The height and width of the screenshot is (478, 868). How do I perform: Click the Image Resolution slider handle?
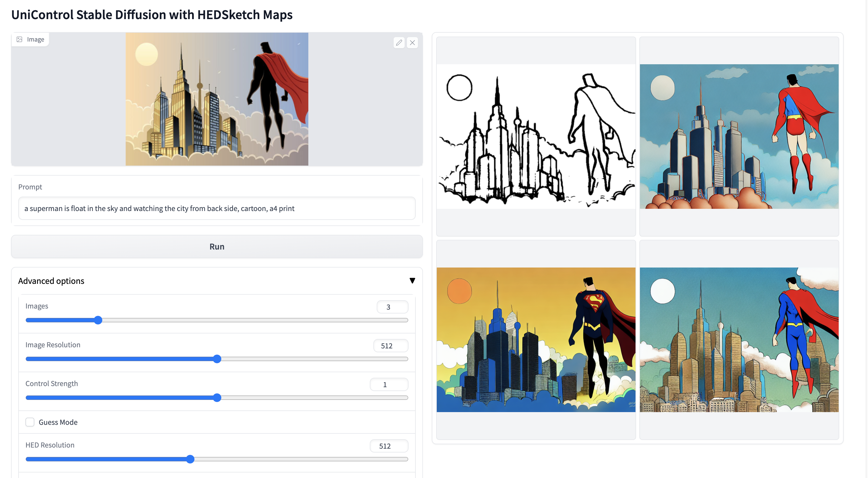217,359
